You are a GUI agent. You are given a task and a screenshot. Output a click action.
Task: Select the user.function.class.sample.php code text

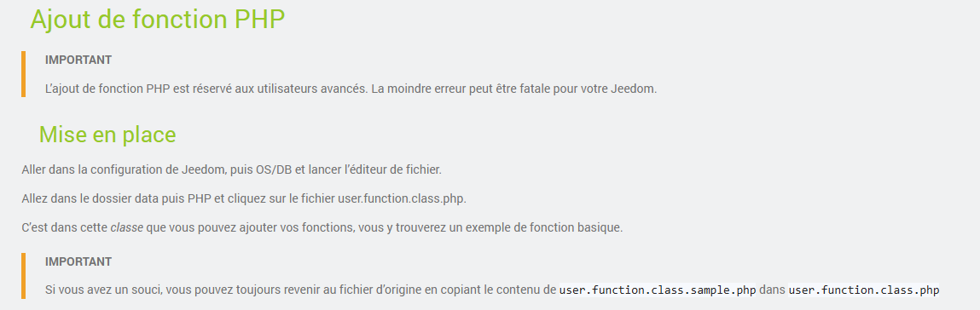[658, 290]
